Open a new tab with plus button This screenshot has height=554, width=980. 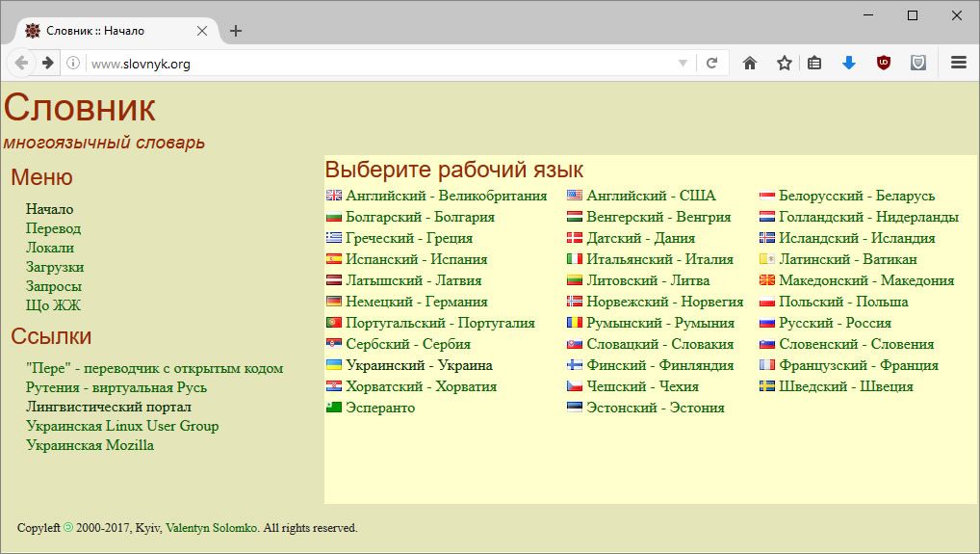tap(236, 31)
